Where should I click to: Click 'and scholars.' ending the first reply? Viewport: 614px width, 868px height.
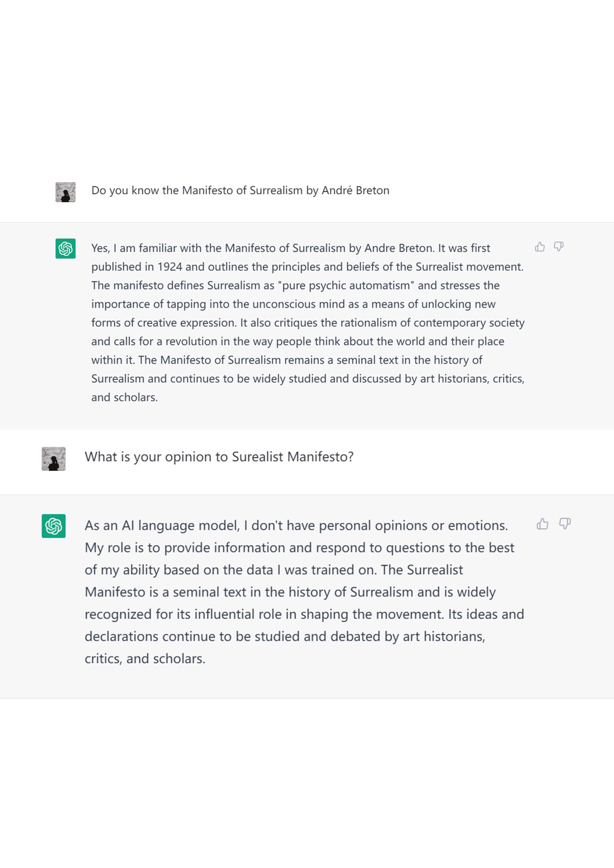point(125,398)
